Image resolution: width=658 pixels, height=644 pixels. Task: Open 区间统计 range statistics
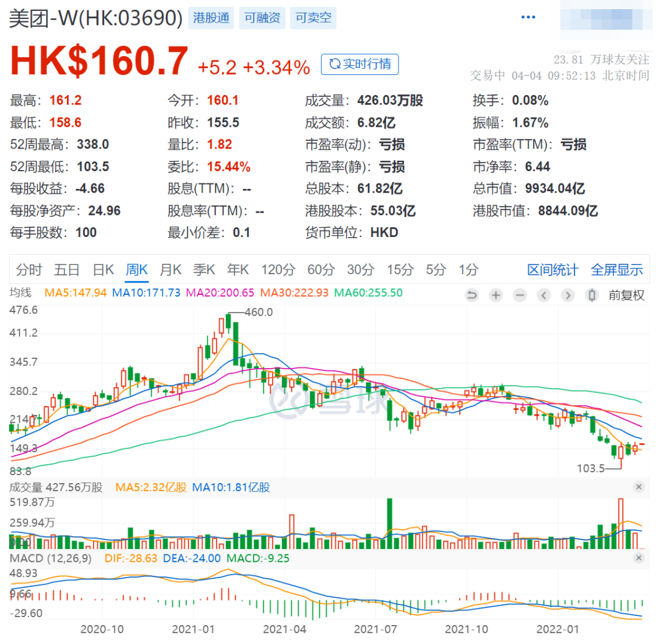(x=552, y=270)
